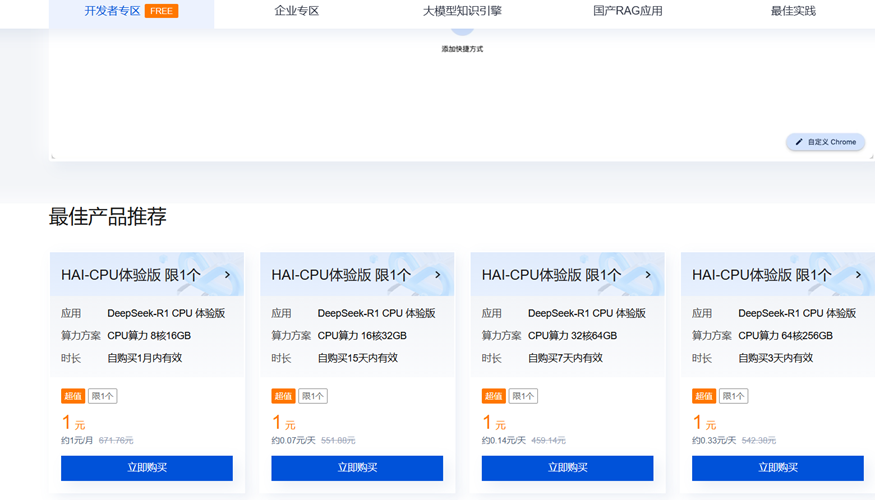Click the text 自购买3天内有效
This screenshot has height=500, width=875.
coord(776,358)
